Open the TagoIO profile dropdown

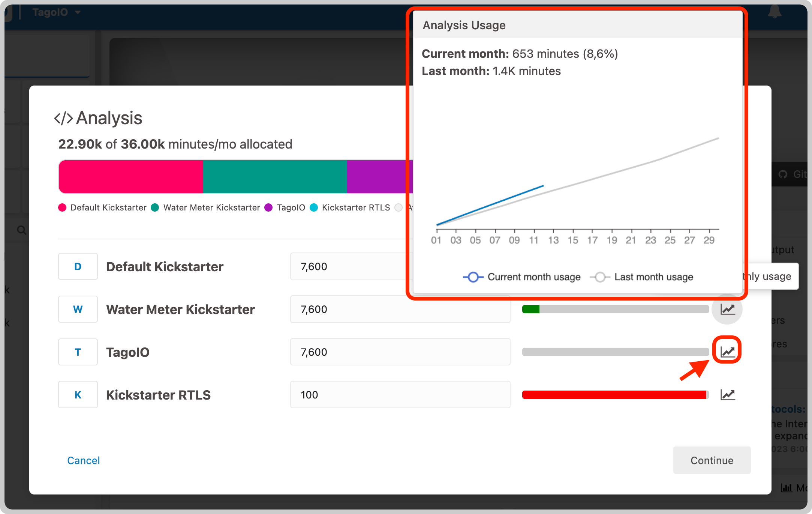[56, 12]
